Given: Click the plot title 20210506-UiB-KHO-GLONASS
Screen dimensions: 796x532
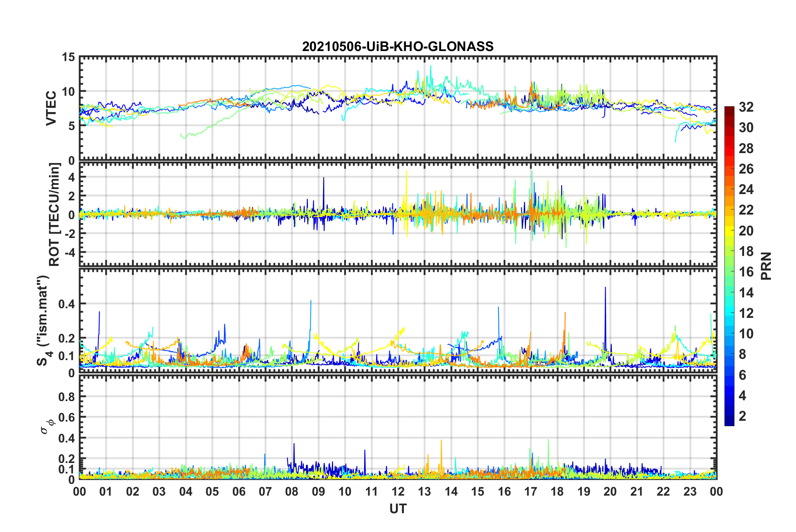Looking at the screenshot, I should [x=398, y=46].
